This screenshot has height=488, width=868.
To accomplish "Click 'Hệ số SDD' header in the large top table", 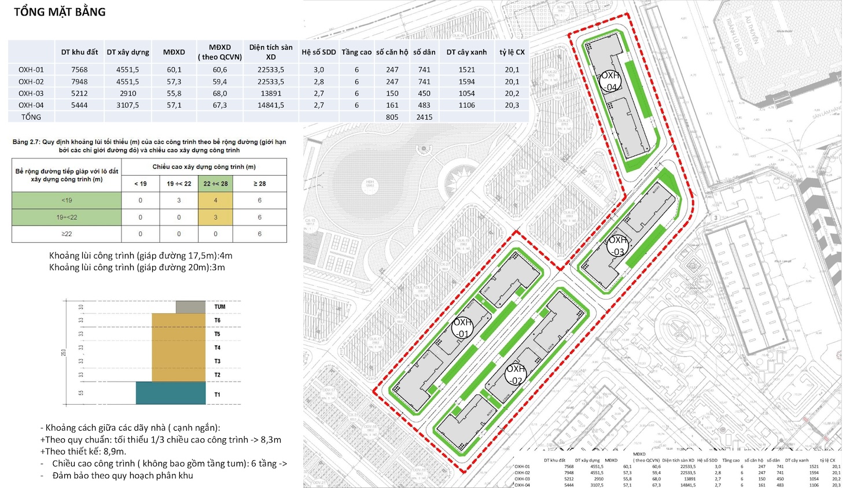I will (318, 52).
